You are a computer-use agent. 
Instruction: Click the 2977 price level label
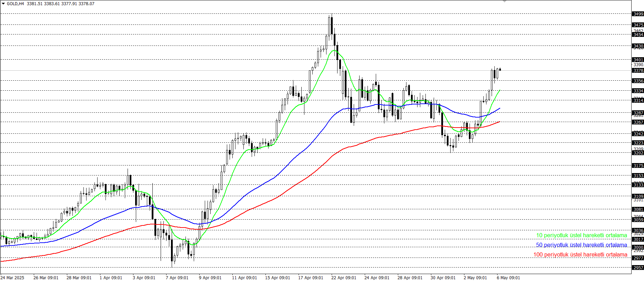[x=638, y=258]
